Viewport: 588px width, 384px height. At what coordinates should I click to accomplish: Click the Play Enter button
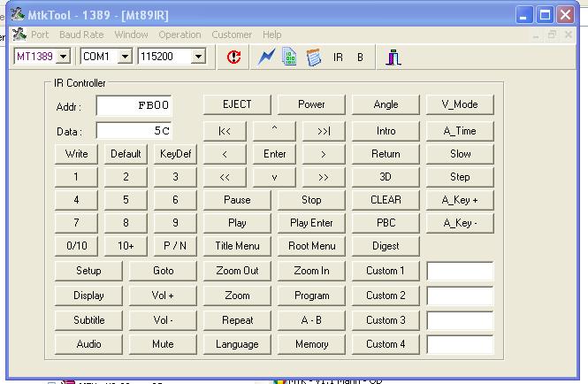[311, 223]
